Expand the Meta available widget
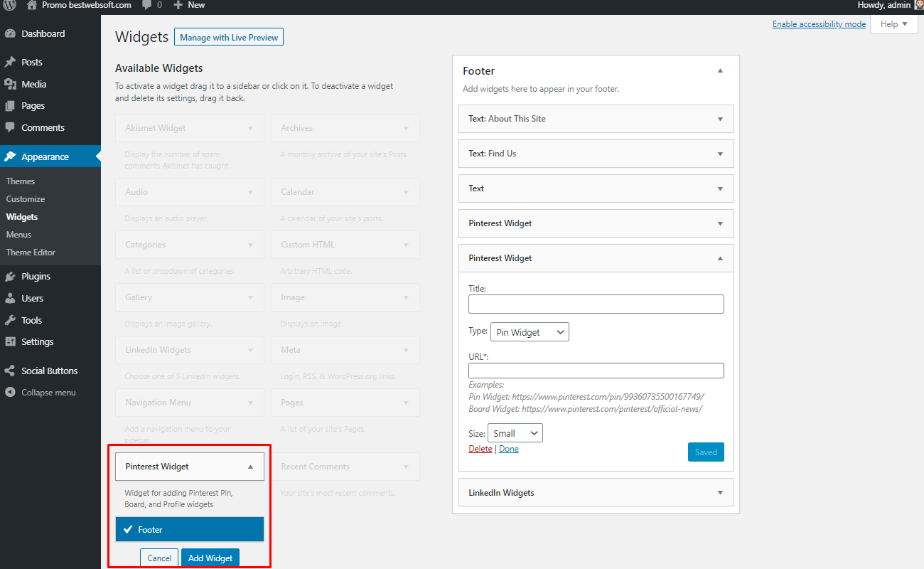The image size is (924, 569). 406,350
